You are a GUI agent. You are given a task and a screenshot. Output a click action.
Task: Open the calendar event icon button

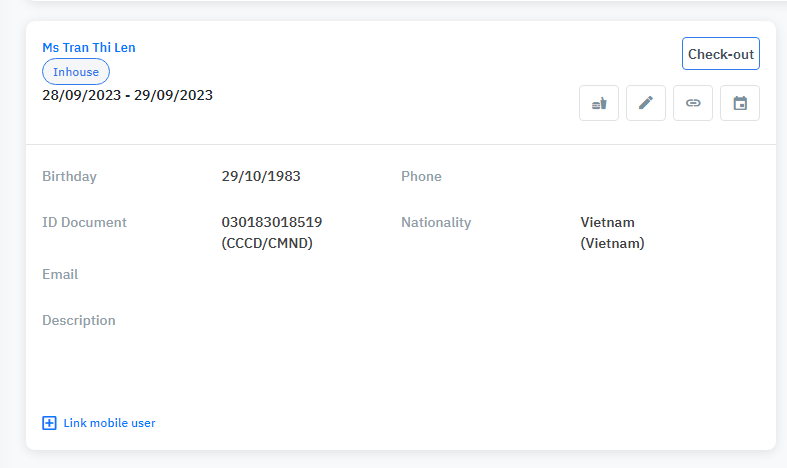[740, 103]
